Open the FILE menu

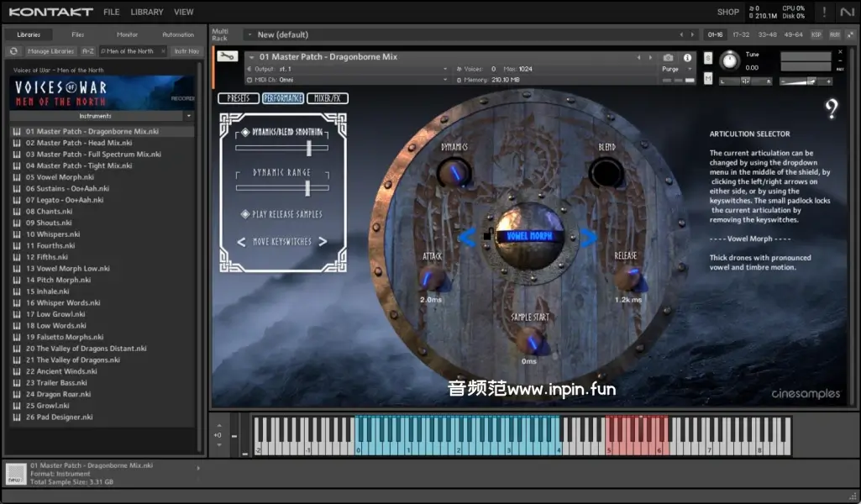111,12
